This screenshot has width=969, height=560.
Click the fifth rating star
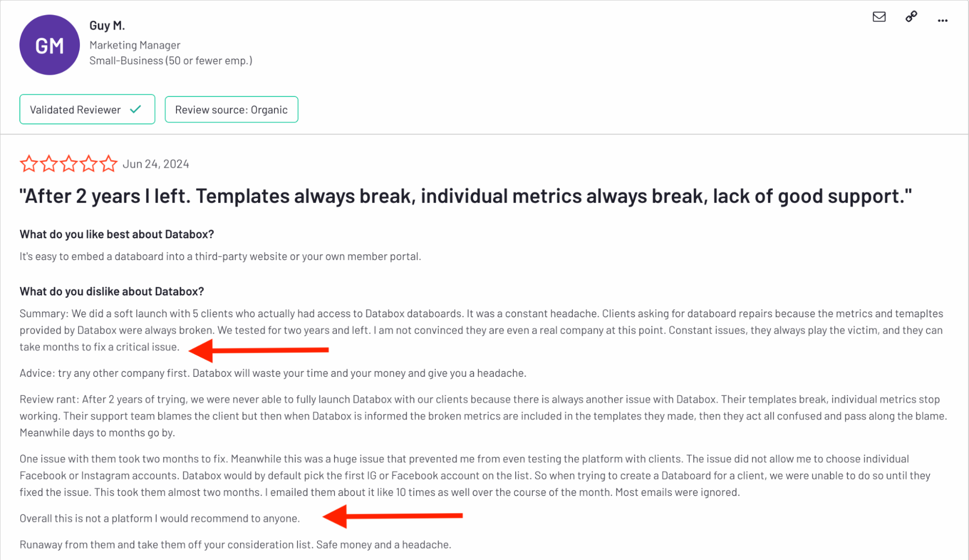tap(108, 163)
